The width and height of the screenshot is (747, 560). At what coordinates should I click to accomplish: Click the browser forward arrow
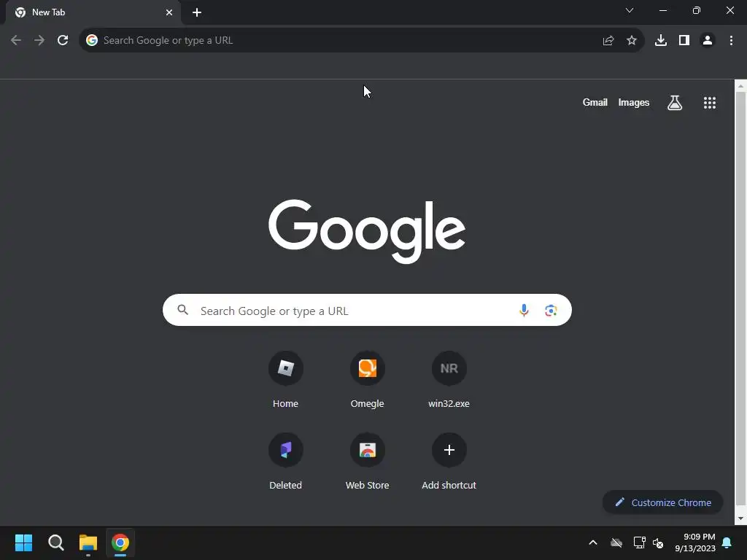click(x=39, y=41)
